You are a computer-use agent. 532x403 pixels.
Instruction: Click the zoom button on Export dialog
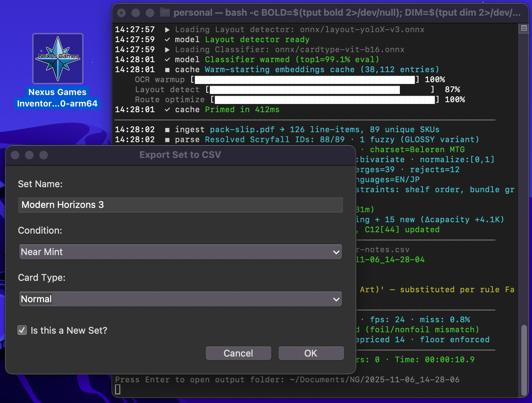(x=44, y=155)
